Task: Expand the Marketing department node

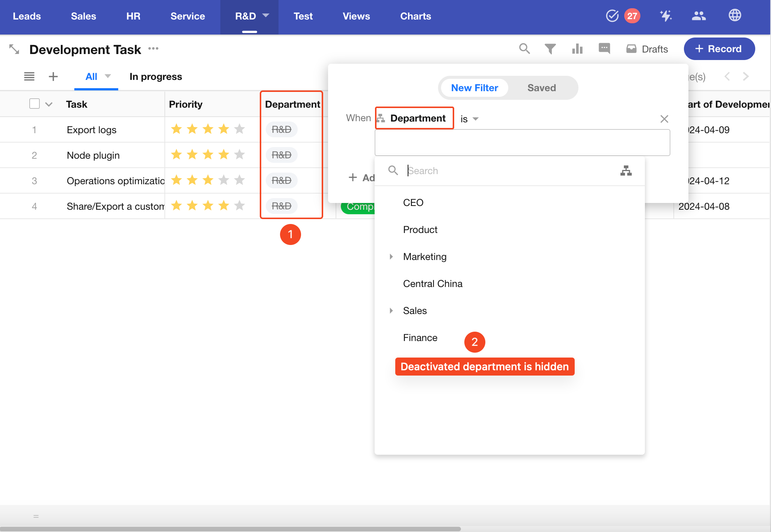Action: (391, 257)
